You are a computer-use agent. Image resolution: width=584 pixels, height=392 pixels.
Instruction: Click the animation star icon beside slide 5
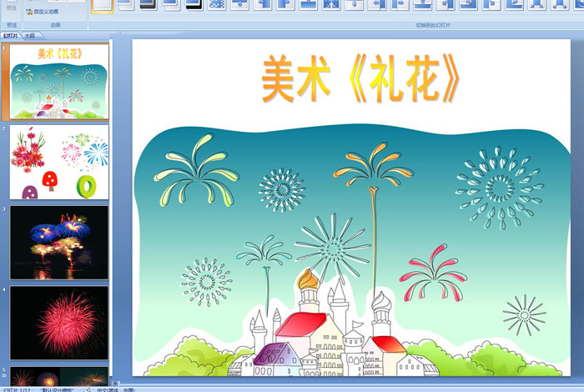tap(4, 375)
